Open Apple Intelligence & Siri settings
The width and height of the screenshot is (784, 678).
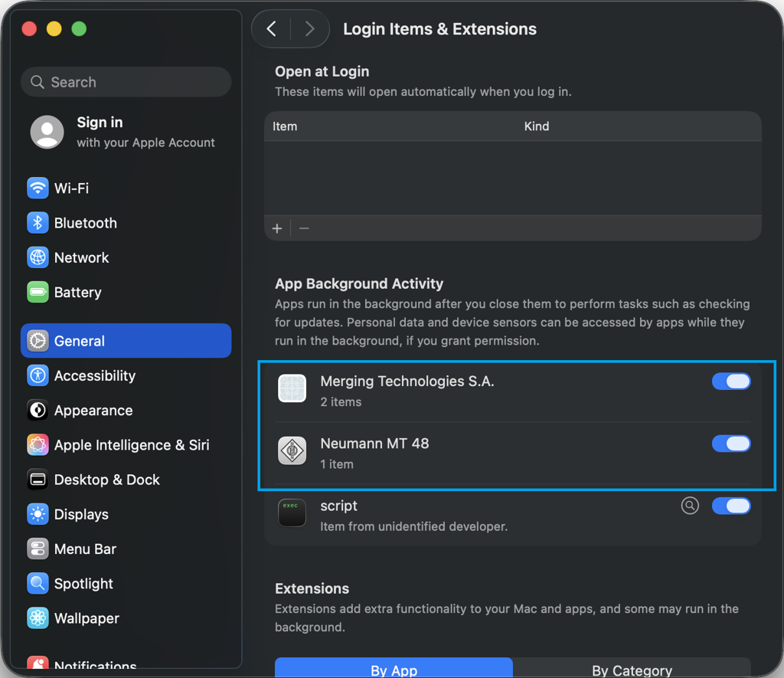[126, 445]
